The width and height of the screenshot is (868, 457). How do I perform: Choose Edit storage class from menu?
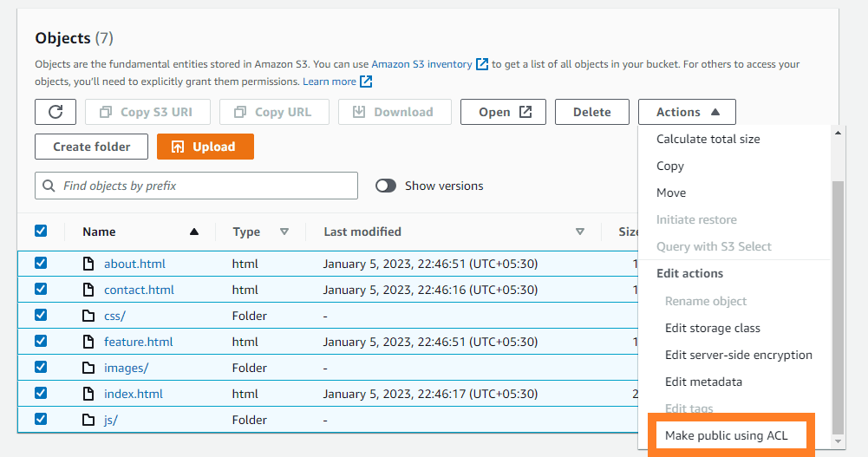pyautogui.click(x=712, y=328)
